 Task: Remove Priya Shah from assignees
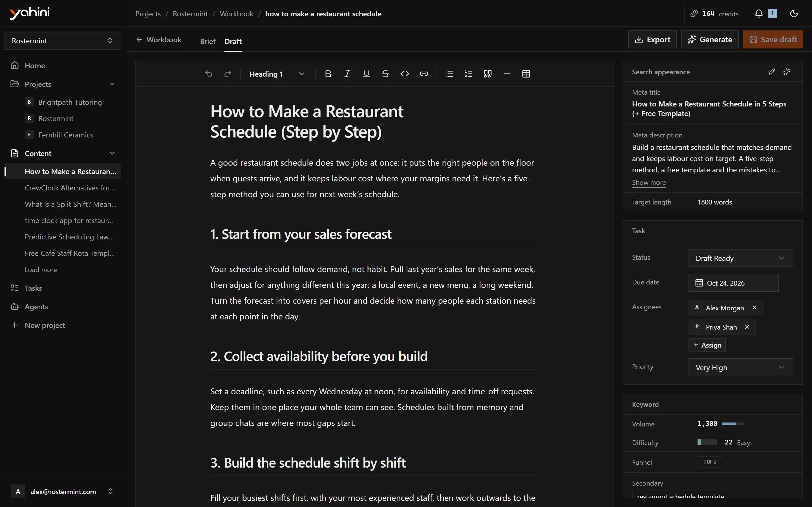pos(747,327)
